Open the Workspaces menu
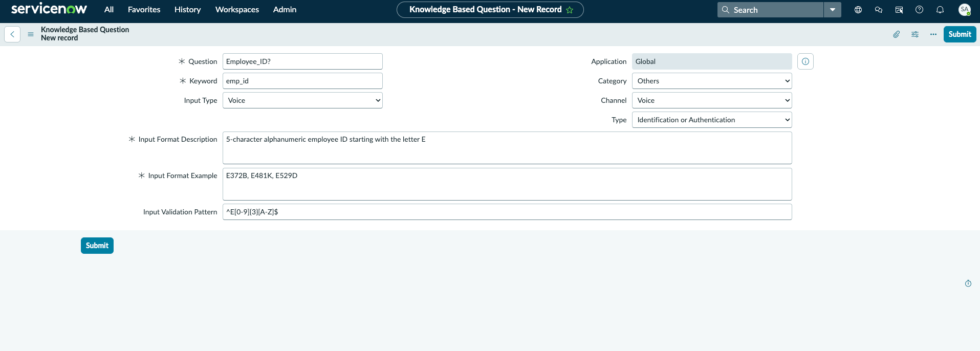 click(x=237, y=10)
